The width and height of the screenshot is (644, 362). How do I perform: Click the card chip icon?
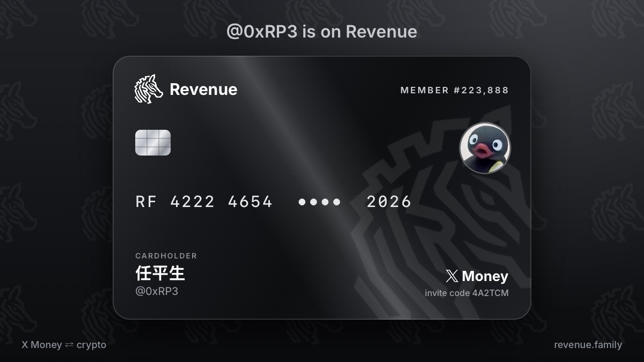coord(153,143)
